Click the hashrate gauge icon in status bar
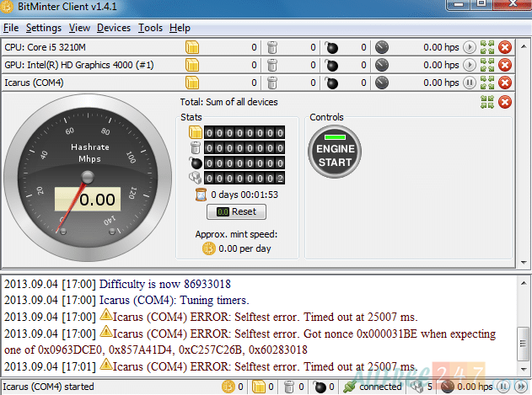Viewport: 532px width, 395px height. pyautogui.click(x=448, y=387)
